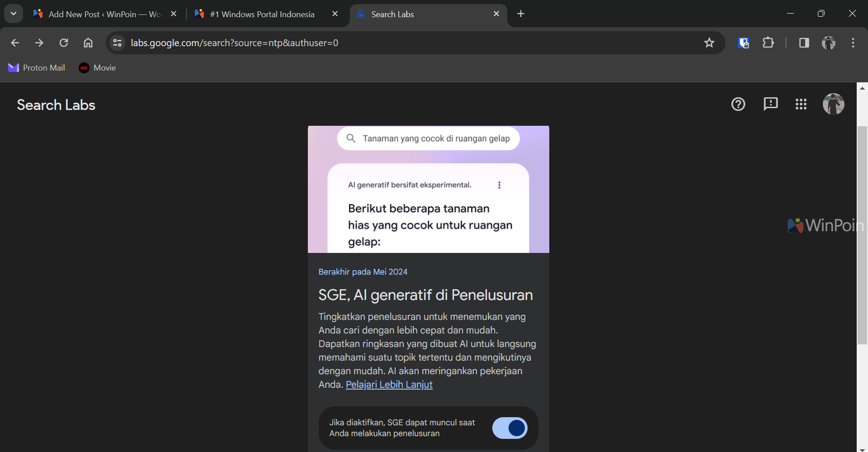868x452 pixels.
Task: Open the Send feedback icon
Action: tap(770, 105)
